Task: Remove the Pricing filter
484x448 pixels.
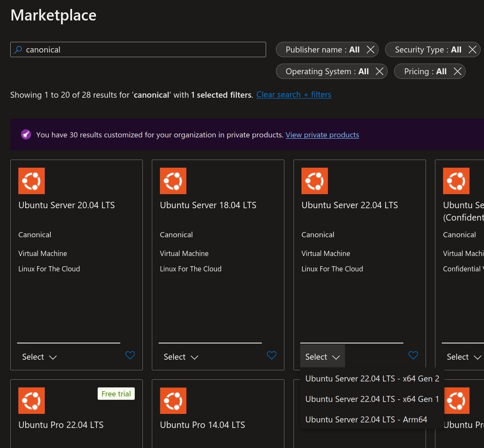Action: (x=458, y=71)
